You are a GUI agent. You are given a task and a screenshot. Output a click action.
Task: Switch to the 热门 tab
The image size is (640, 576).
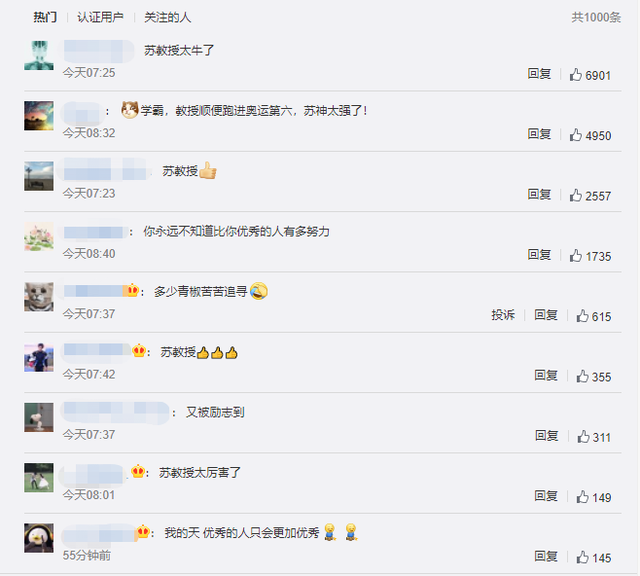click(x=45, y=17)
